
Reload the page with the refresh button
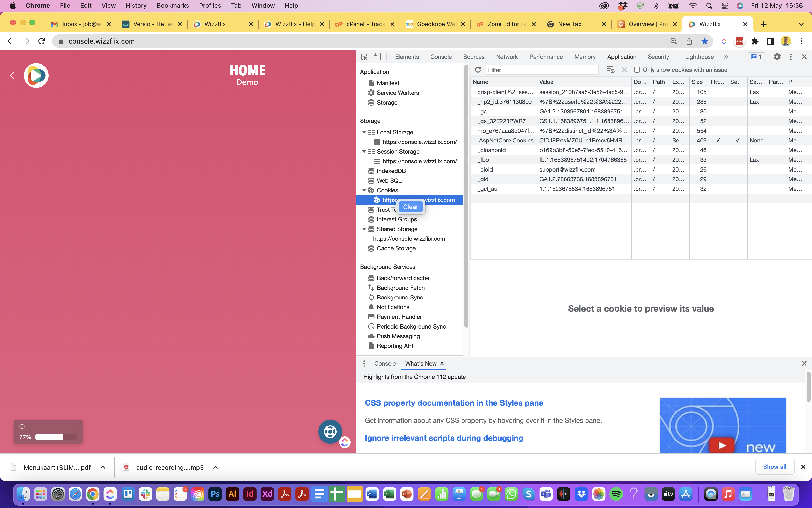(42, 41)
